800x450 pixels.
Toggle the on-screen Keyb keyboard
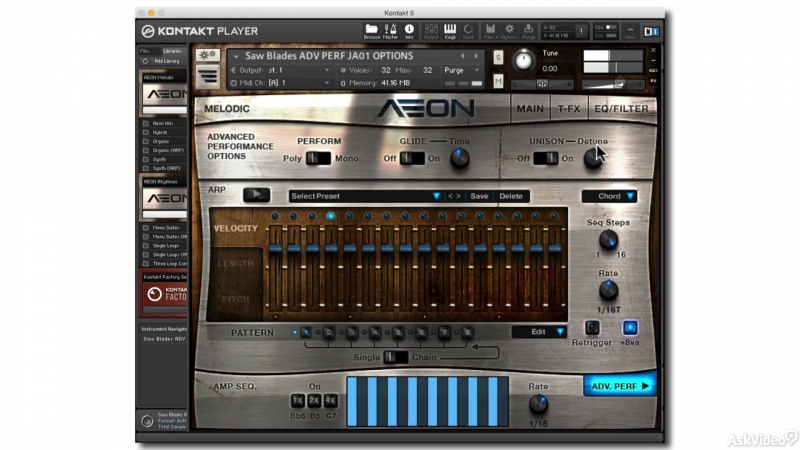click(450, 31)
